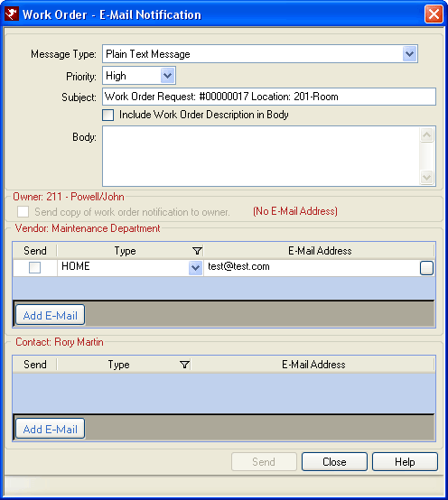Expand the Priority dropdown
448x500 pixels.
[167, 76]
